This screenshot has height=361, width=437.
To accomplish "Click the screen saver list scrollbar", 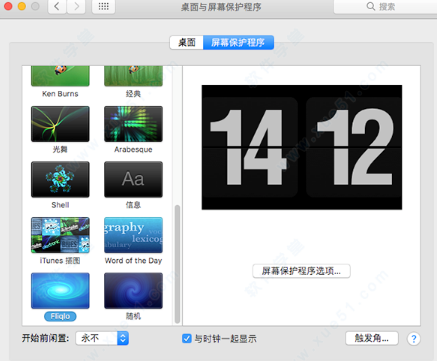I will [177, 264].
